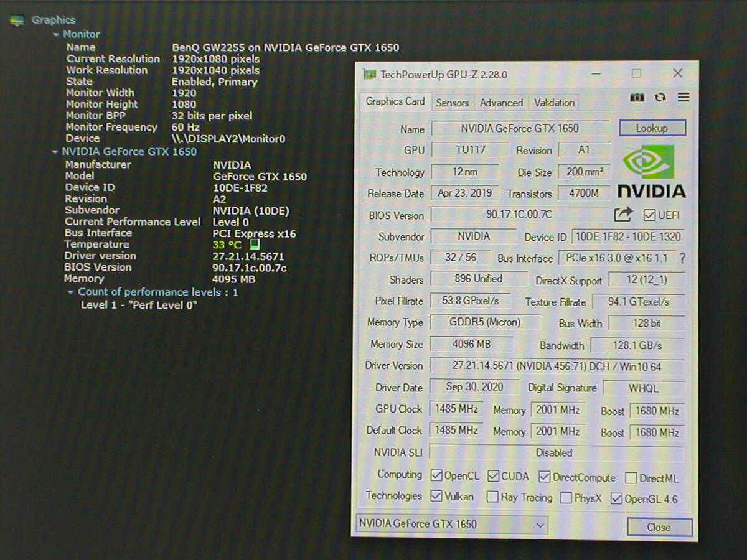The height and width of the screenshot is (560, 747).
Task: Click the Subvendor NVIDIA (10DE) value in tree
Action: [x=251, y=211]
